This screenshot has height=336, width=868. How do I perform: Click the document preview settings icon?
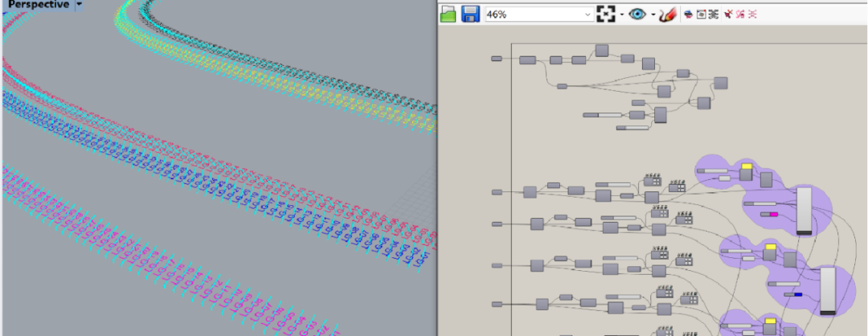[713, 14]
